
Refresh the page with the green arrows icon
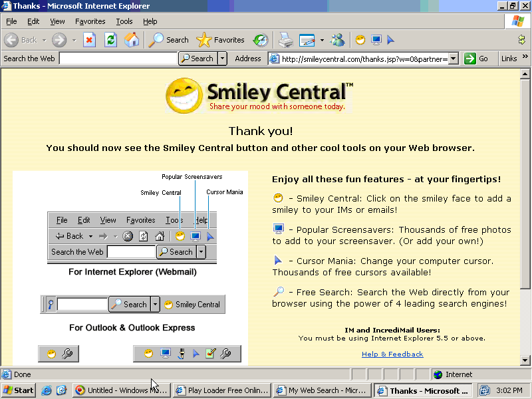pyautogui.click(x=110, y=40)
